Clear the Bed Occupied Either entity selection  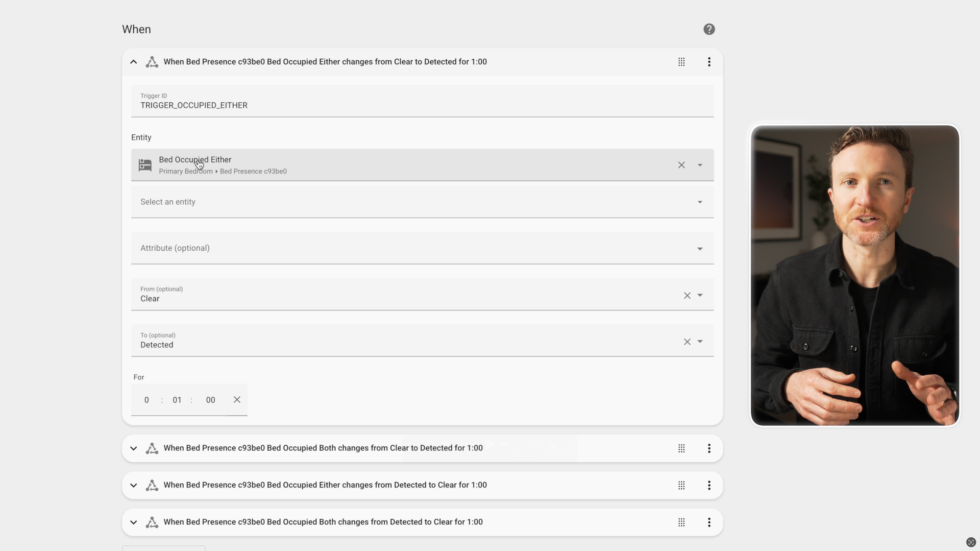click(681, 165)
